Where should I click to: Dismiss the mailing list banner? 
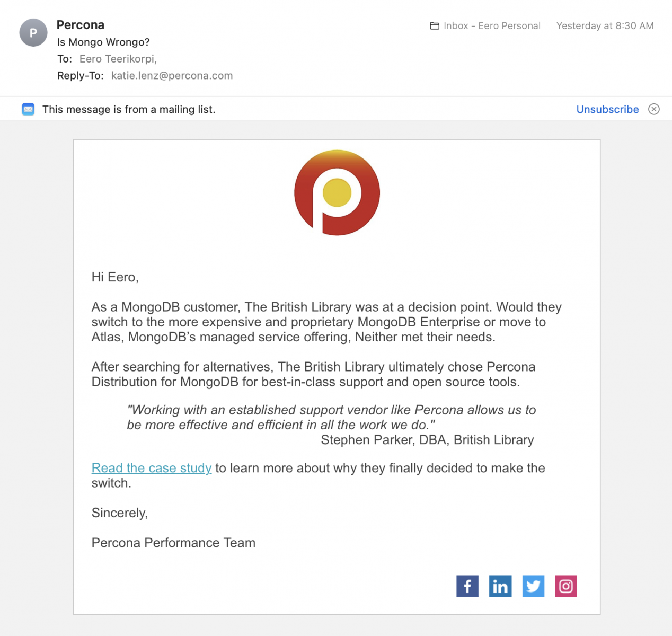point(654,109)
